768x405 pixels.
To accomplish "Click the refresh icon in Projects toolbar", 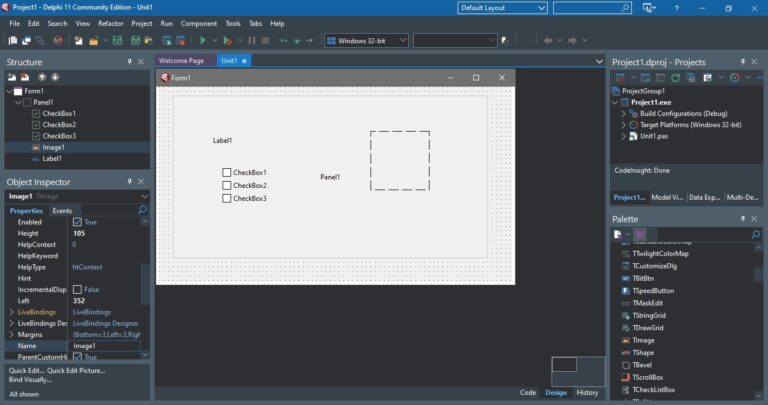I will pyautogui.click(x=676, y=77).
